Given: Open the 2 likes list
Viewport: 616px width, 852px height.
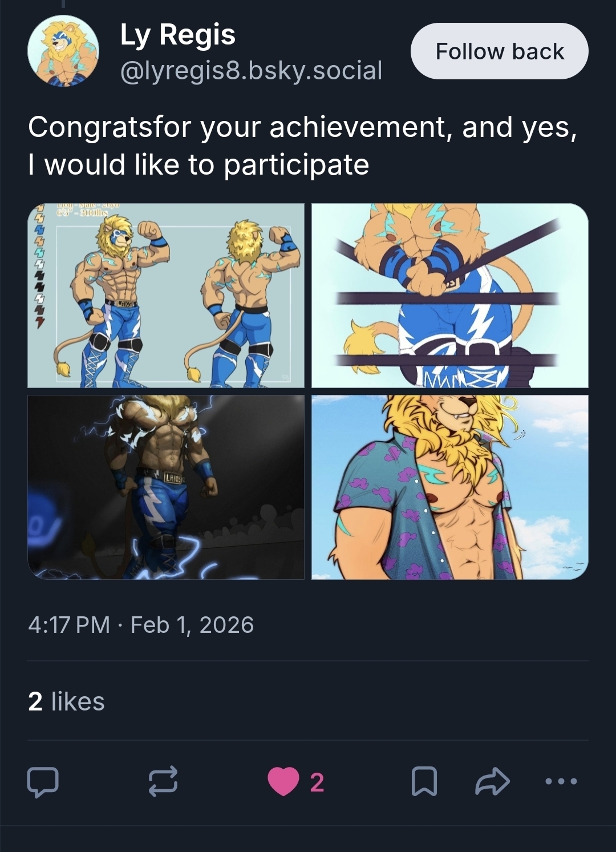Looking at the screenshot, I should [66, 701].
